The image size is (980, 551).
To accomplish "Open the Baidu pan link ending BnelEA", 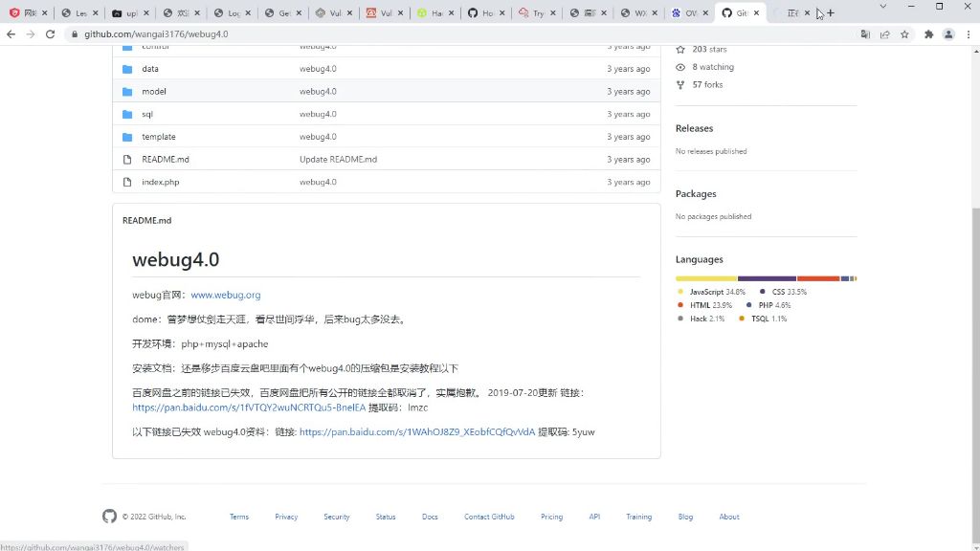I will pos(249,408).
